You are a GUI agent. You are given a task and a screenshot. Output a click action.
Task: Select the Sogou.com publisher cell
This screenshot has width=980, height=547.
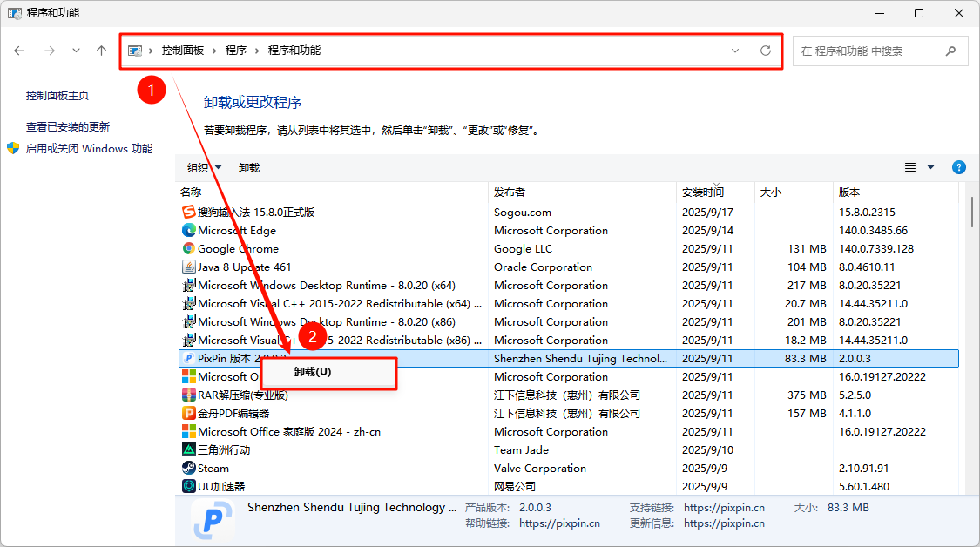pos(522,212)
